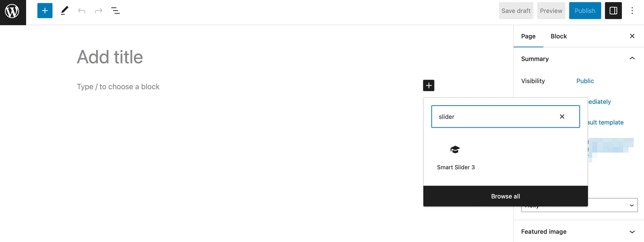Open the Document Overview list icon

pos(115,11)
